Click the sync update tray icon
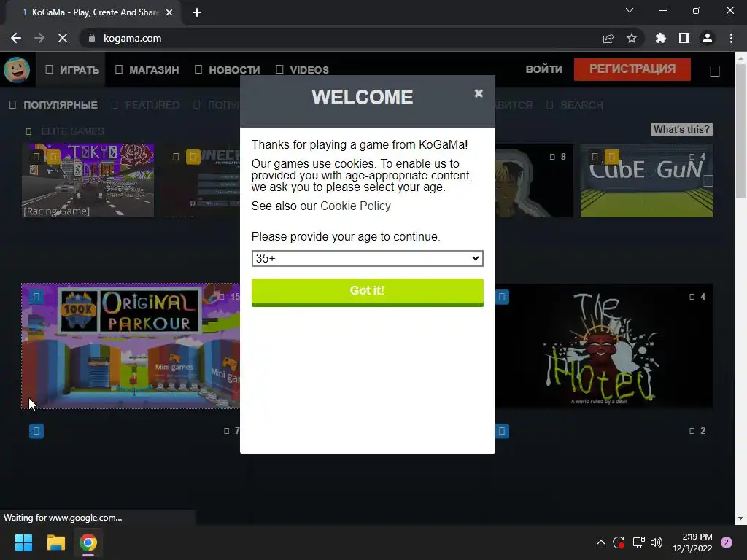Viewport: 747px width, 560px height. point(619,542)
